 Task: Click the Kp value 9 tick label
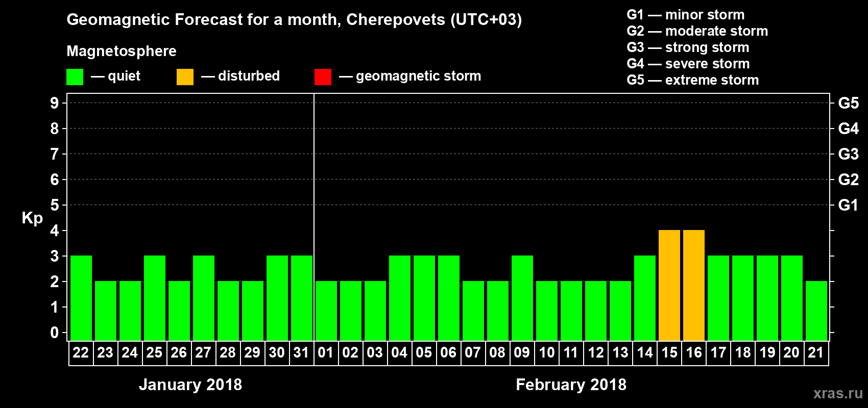(x=55, y=103)
